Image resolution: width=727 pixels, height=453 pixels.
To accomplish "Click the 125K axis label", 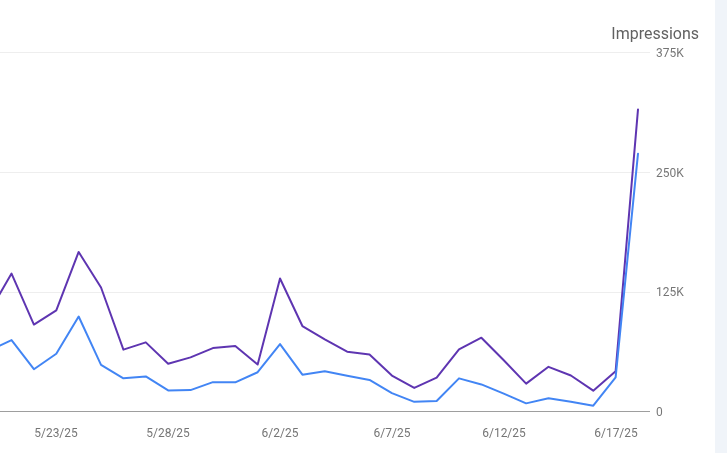I will pos(669,292).
